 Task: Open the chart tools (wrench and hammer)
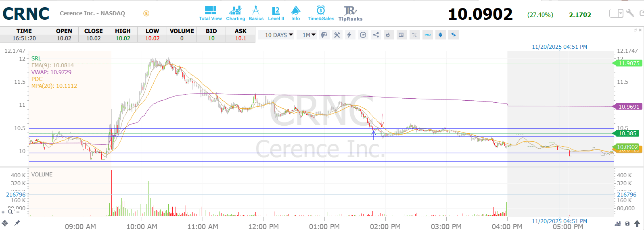tap(337, 35)
